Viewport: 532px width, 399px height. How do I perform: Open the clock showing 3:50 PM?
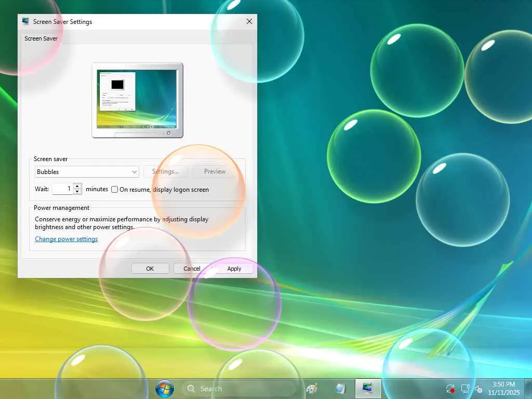pyautogui.click(x=503, y=389)
